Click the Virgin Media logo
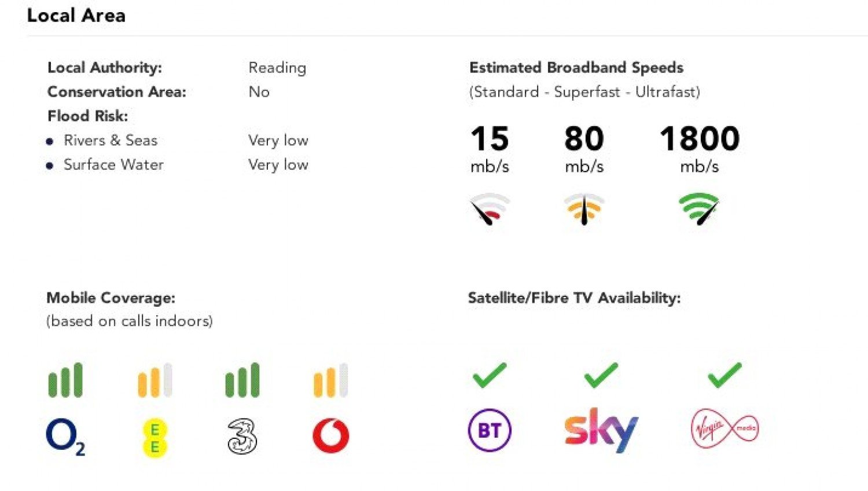The height and width of the screenshot is (491, 868). pyautogui.click(x=724, y=429)
